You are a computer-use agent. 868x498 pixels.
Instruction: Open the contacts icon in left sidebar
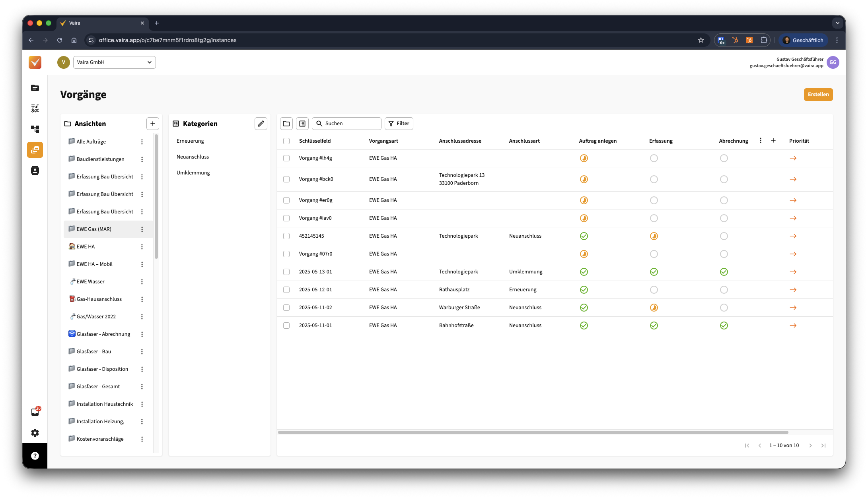(x=35, y=171)
